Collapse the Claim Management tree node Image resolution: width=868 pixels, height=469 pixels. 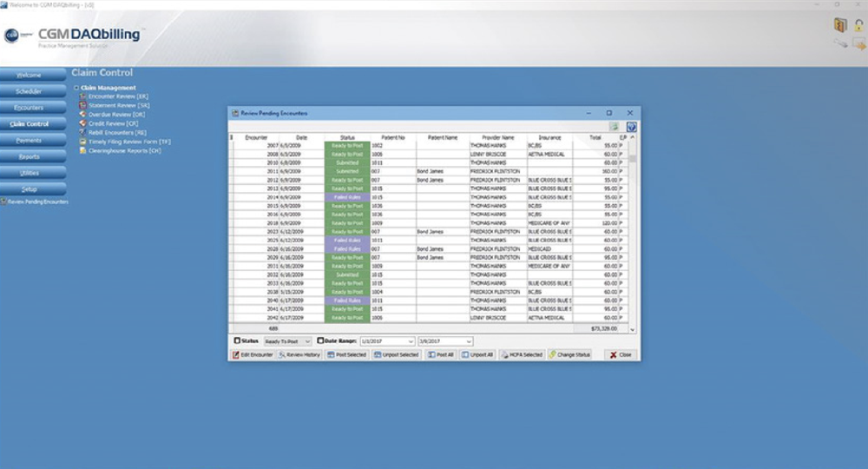(76, 88)
